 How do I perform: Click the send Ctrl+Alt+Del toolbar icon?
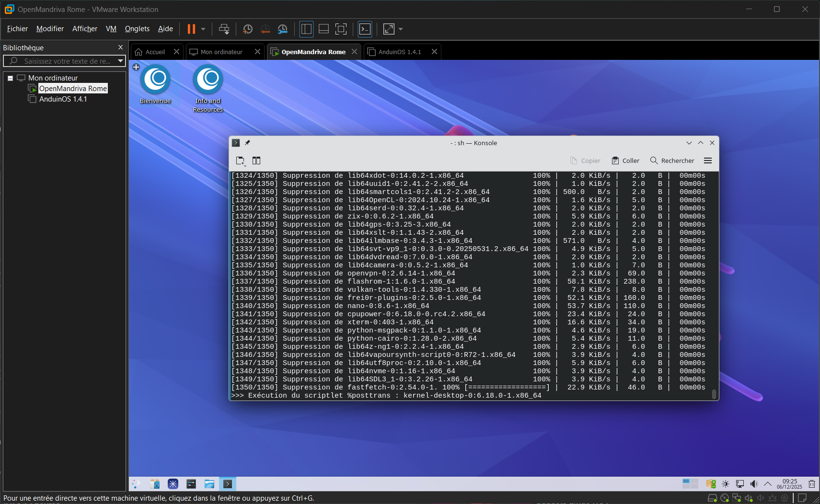pyautogui.click(x=224, y=29)
